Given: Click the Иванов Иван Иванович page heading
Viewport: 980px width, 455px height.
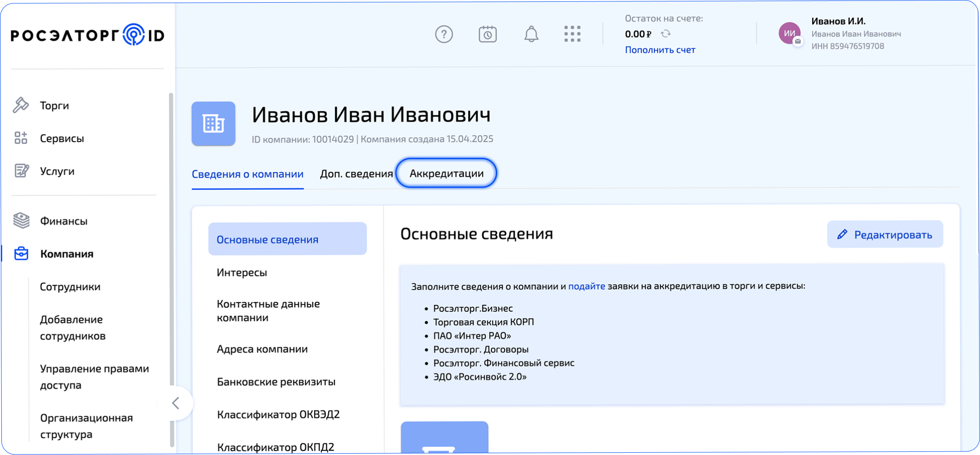Looking at the screenshot, I should (x=371, y=114).
